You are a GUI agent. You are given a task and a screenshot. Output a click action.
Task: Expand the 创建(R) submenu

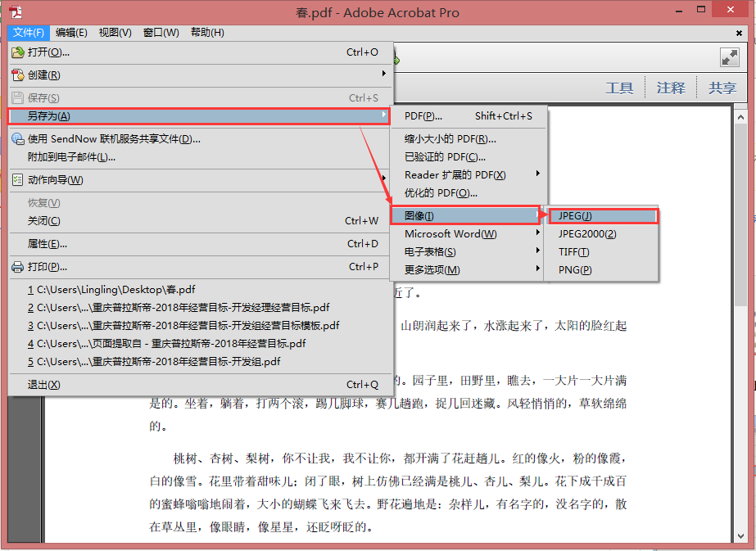pyautogui.click(x=201, y=75)
